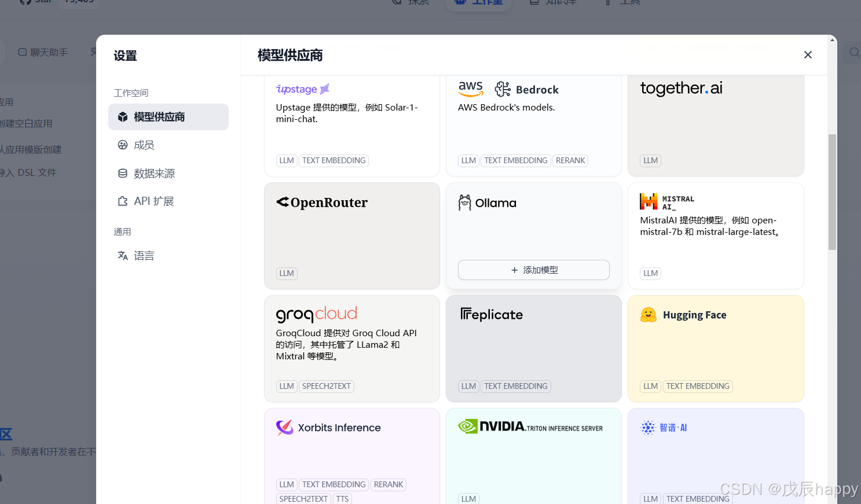Click 添加模型 button on Ollama card
Screen dimensions: 861x504
[x=534, y=270]
